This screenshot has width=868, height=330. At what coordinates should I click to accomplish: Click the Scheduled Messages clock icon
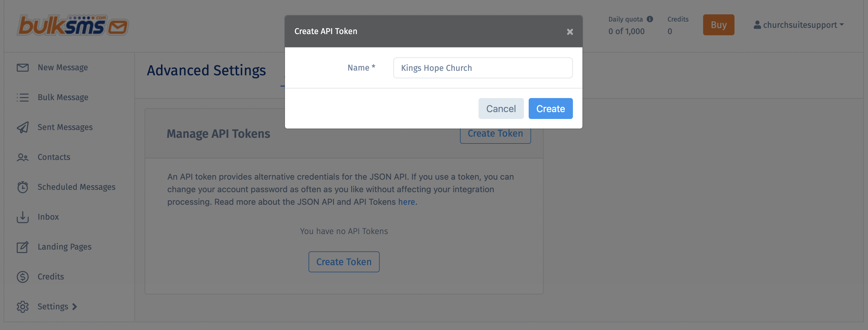pos(23,187)
